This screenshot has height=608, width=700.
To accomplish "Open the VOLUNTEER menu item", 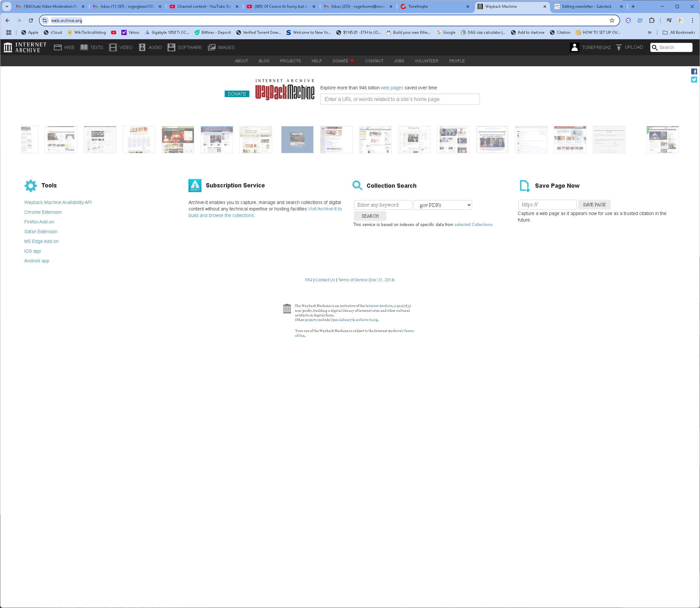I will point(426,61).
